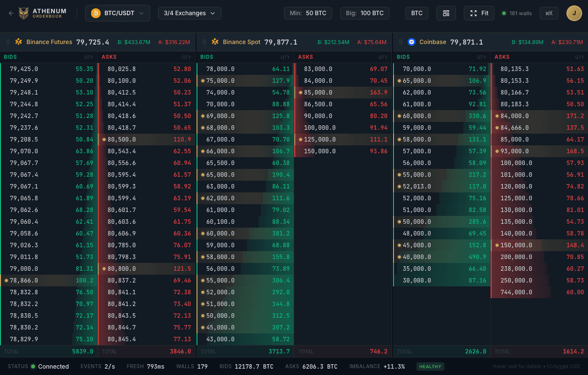Click Binance Futures price 79,725.4
The image size is (588, 375).
pyautogui.click(x=93, y=42)
